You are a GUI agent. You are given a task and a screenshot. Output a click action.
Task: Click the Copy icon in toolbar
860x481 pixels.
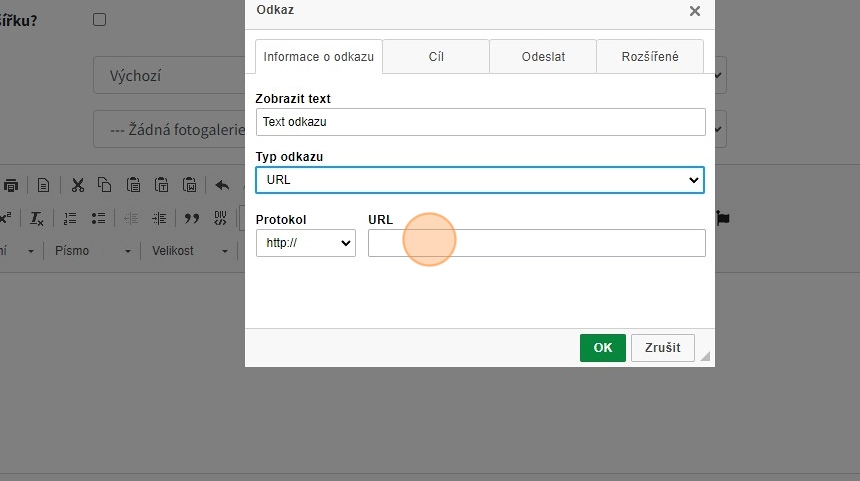coord(104,185)
